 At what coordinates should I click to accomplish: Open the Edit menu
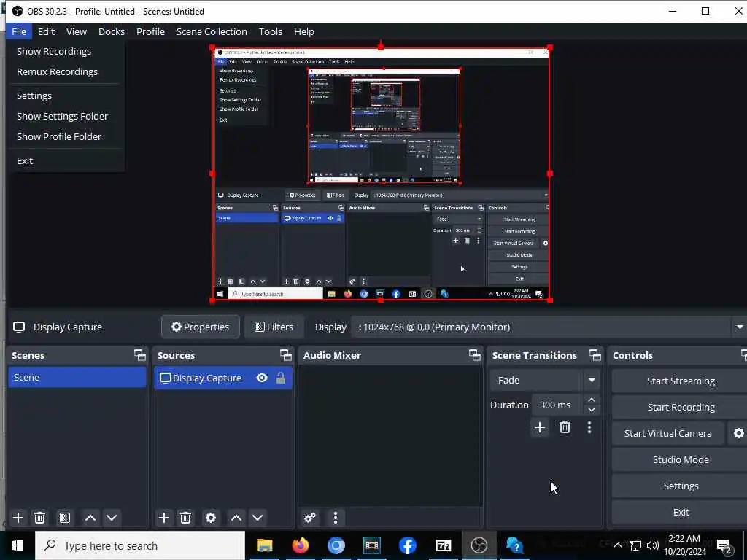tap(46, 31)
